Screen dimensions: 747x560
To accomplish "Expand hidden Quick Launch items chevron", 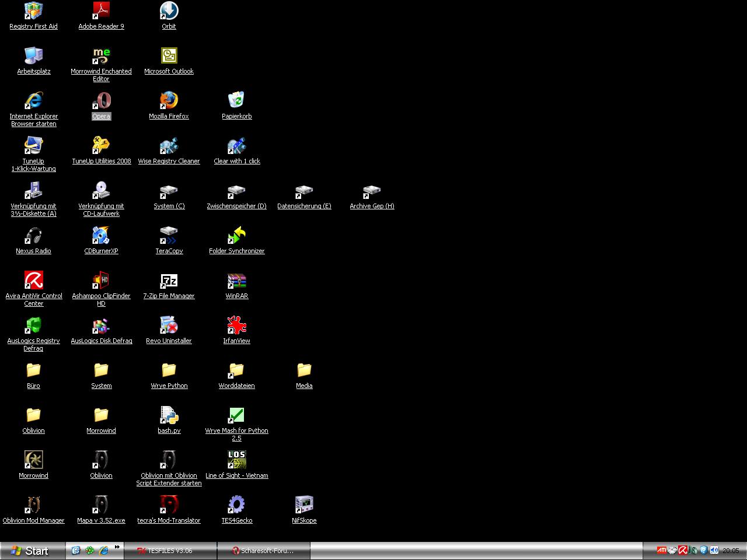I will 117,547.
